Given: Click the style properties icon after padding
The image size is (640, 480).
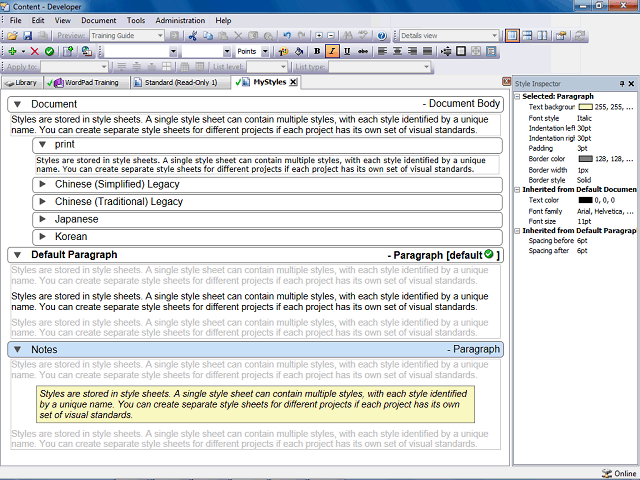Looking at the screenshot, I should tap(491, 51).
